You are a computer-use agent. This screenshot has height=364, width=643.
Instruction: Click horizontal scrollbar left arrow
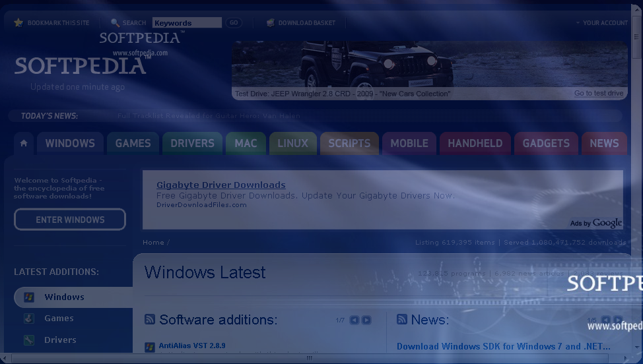(3, 359)
